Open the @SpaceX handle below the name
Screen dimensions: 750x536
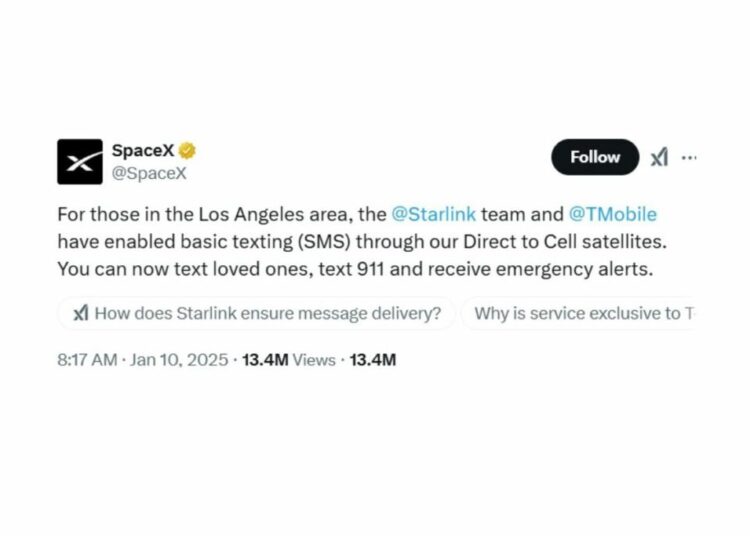[x=149, y=173]
